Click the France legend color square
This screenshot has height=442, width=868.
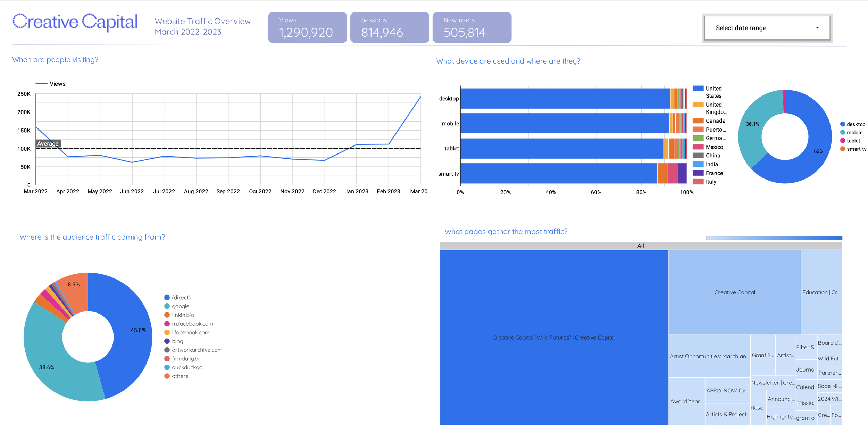coord(698,173)
